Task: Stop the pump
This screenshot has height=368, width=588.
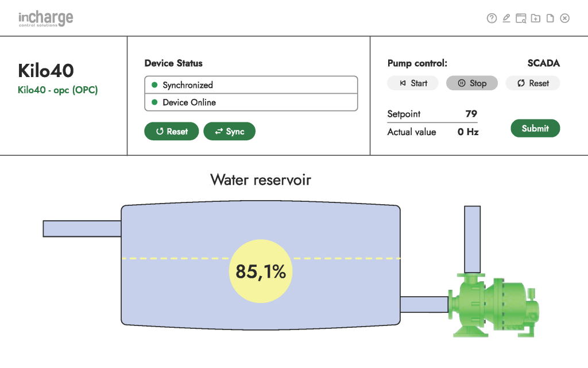Action: tap(472, 83)
